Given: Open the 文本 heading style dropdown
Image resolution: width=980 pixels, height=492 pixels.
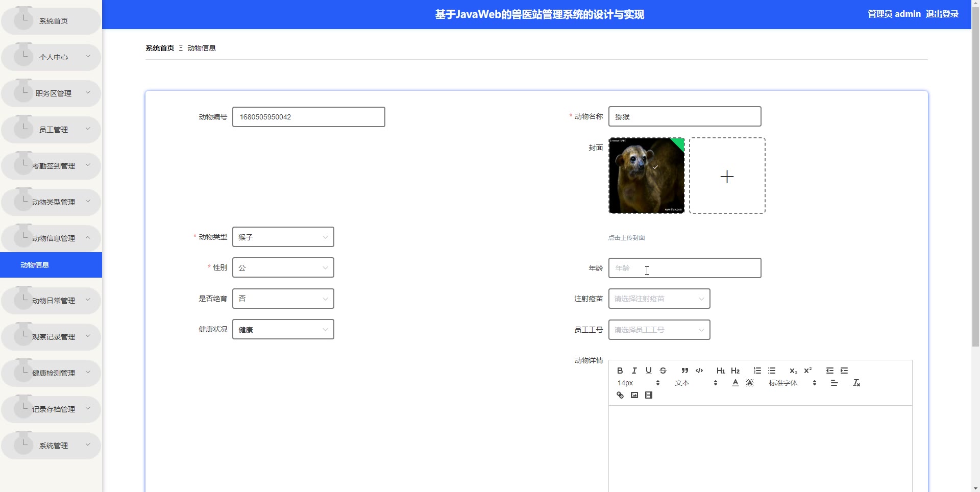Looking at the screenshot, I should click(x=696, y=383).
